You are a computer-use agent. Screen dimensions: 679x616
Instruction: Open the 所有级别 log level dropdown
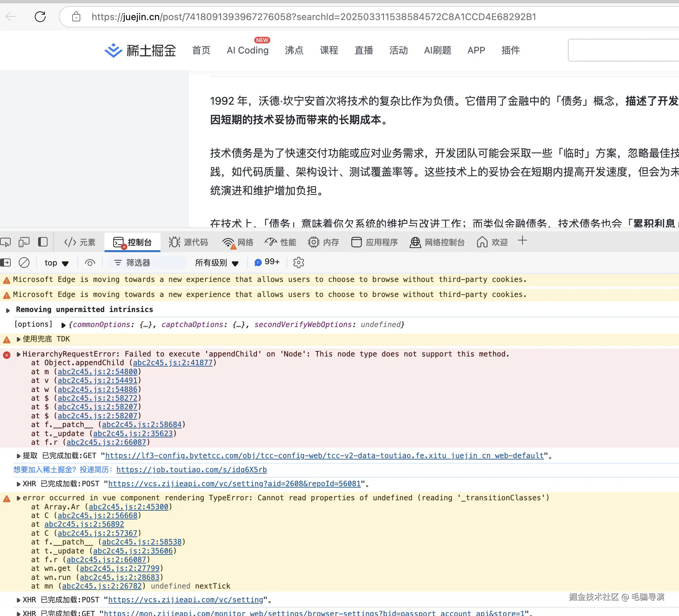216,263
